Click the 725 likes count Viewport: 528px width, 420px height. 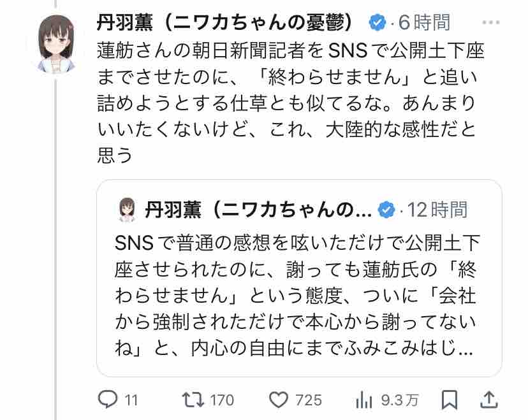(309, 400)
